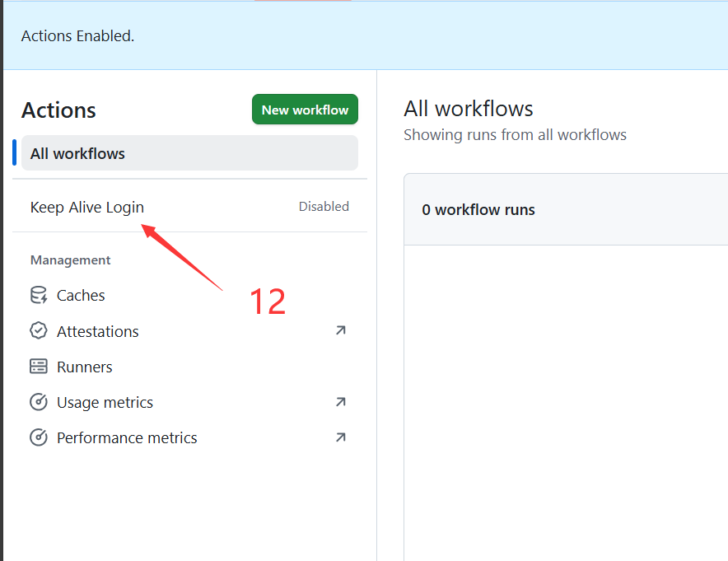Screen dimensions: 728x561
Task: Open the Keep Alive Login workflow
Action: click(x=87, y=207)
